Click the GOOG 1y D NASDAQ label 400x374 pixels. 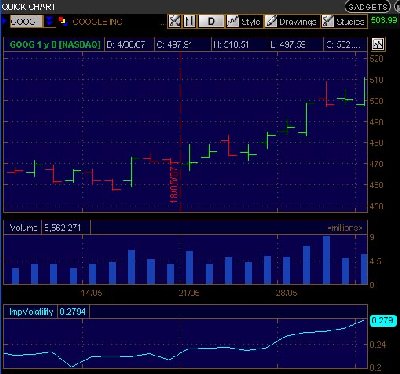click(x=55, y=45)
